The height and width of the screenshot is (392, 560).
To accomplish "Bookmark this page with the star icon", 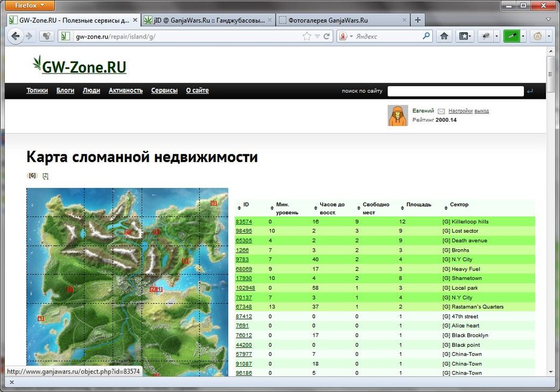I will 306,36.
